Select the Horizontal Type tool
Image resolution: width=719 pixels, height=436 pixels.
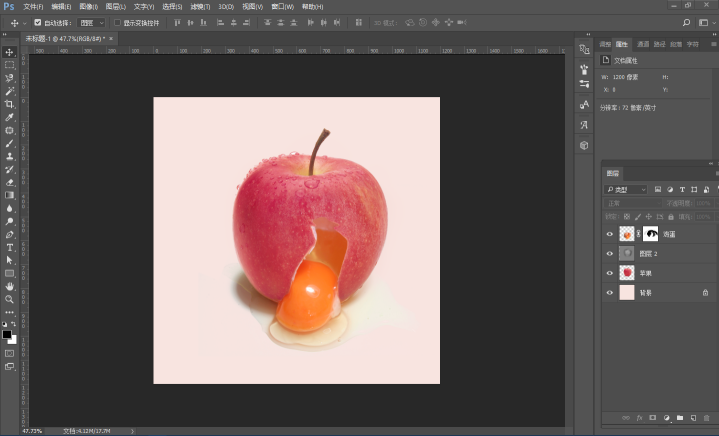(x=9, y=248)
